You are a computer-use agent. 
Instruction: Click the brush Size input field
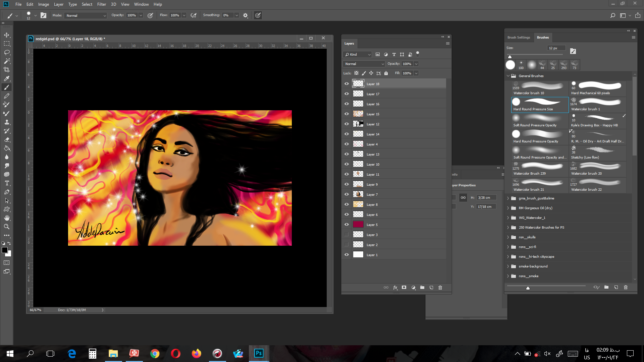pyautogui.click(x=556, y=48)
